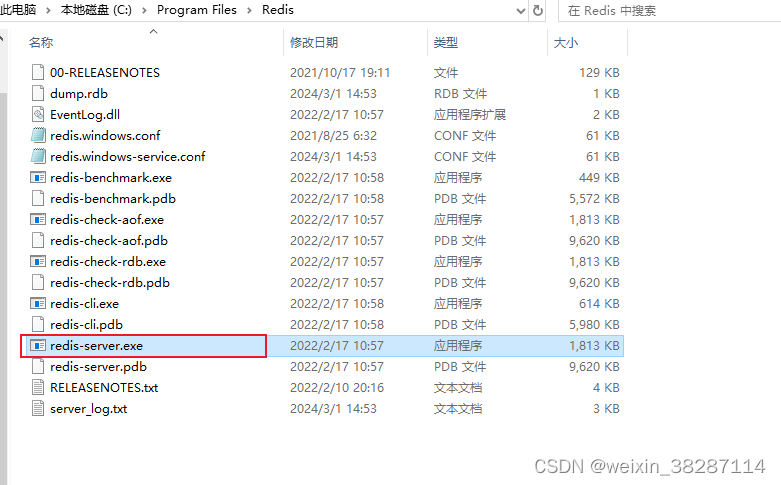Select the file named redis-cli.pdb
The width and height of the screenshot is (781, 485).
[87, 325]
